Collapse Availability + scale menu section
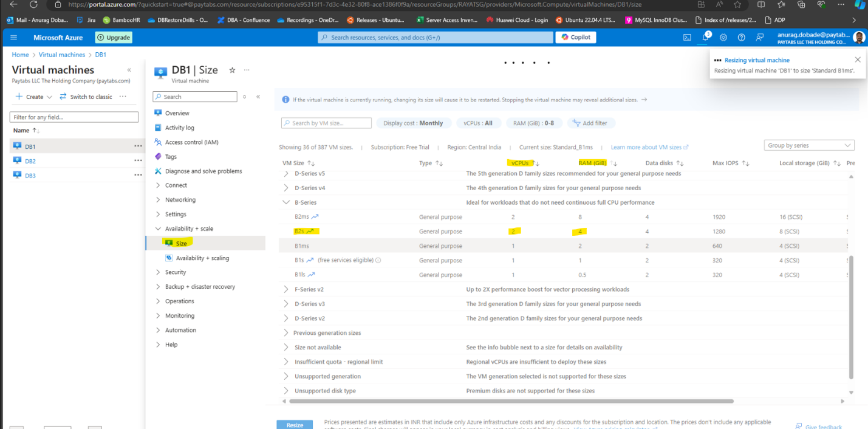Screen dimensions: 868x429 click(x=158, y=229)
